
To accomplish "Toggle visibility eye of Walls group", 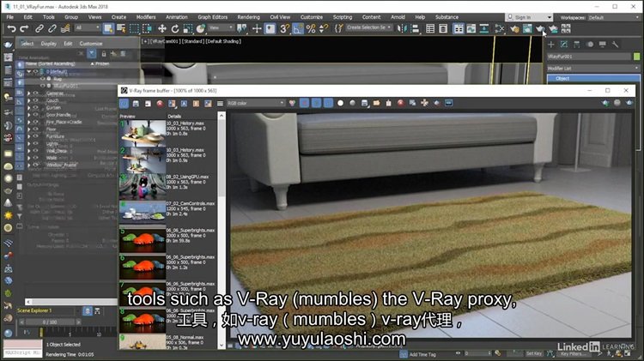I will [36, 158].
